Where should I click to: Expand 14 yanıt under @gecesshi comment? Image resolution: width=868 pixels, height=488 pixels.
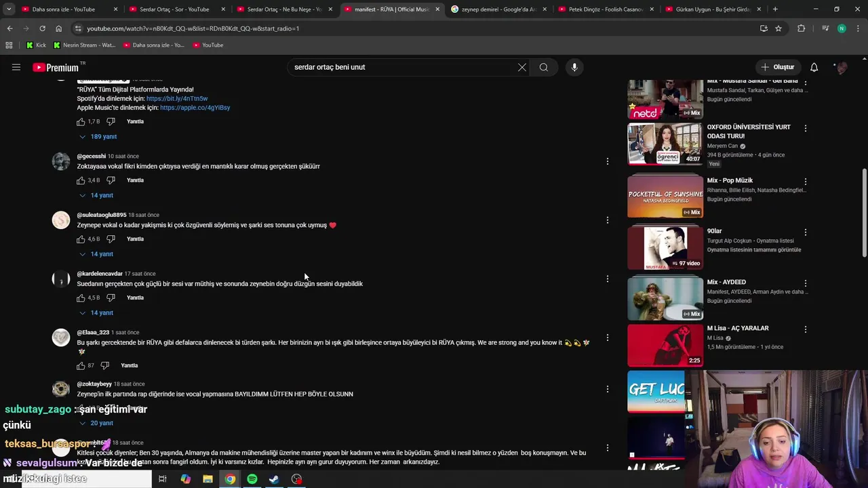(96, 195)
